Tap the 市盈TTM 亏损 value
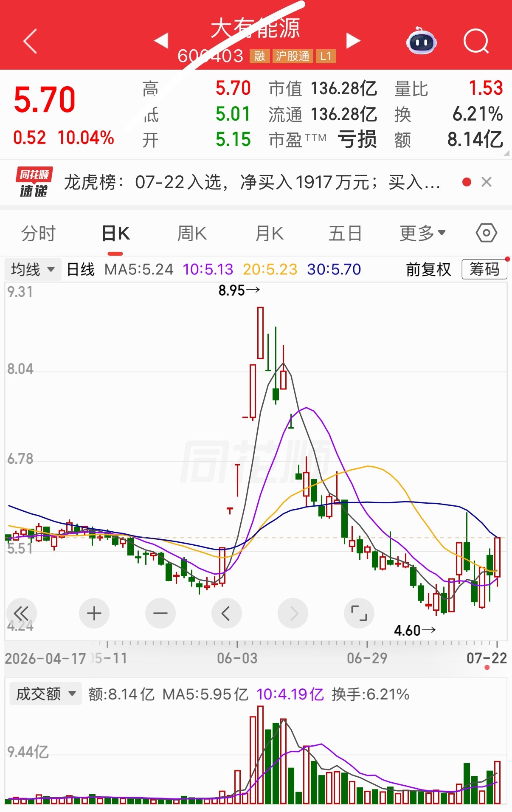This screenshot has height=812, width=512. (x=357, y=139)
